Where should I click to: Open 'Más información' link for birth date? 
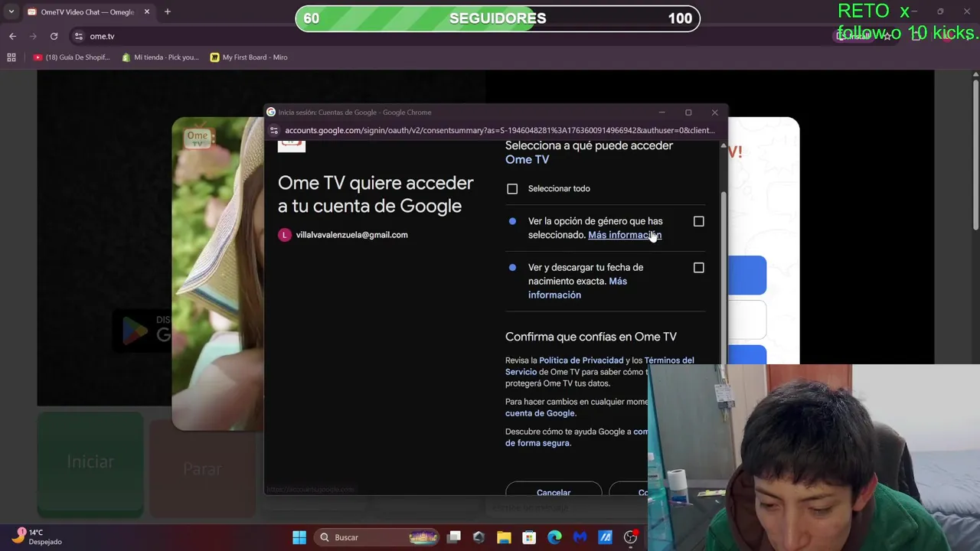click(x=577, y=288)
